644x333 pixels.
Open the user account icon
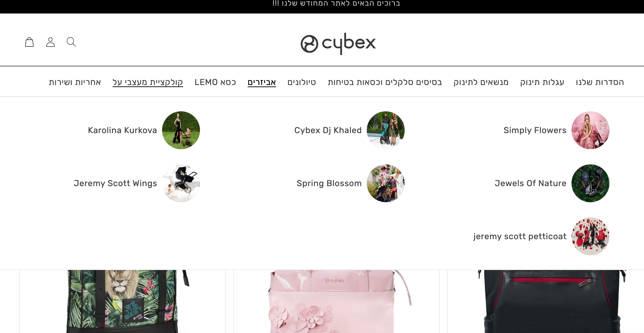tap(50, 42)
